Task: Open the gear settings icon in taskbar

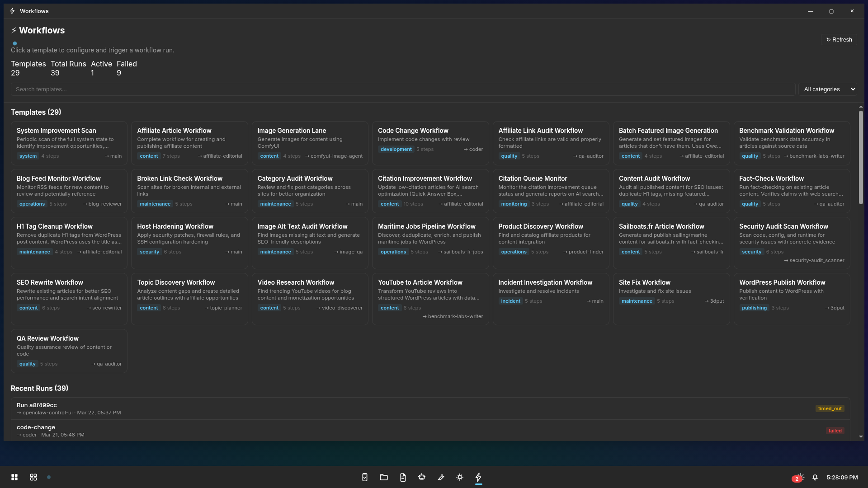Action: tap(460, 477)
